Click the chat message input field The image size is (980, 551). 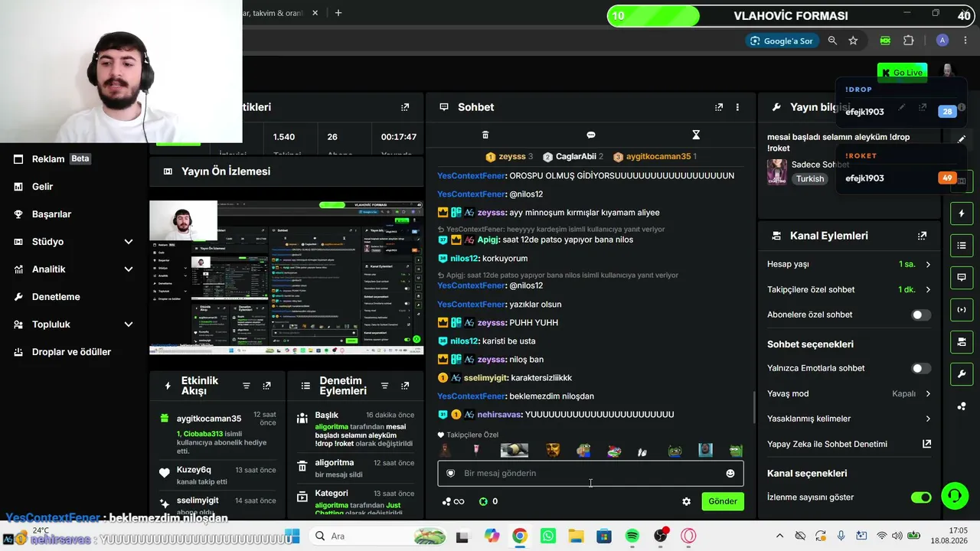pyautogui.click(x=590, y=473)
